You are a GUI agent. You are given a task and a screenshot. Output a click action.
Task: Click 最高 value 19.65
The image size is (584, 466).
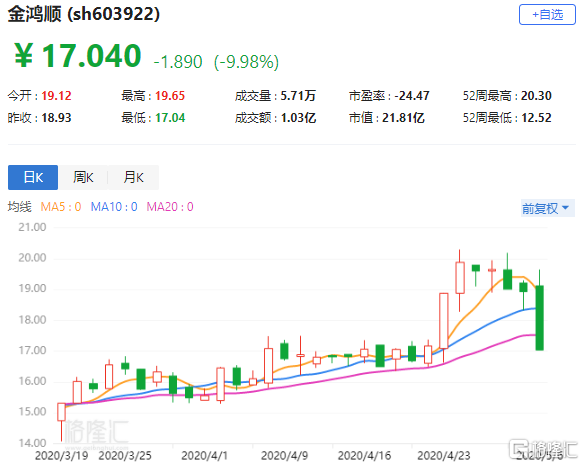pos(170,96)
